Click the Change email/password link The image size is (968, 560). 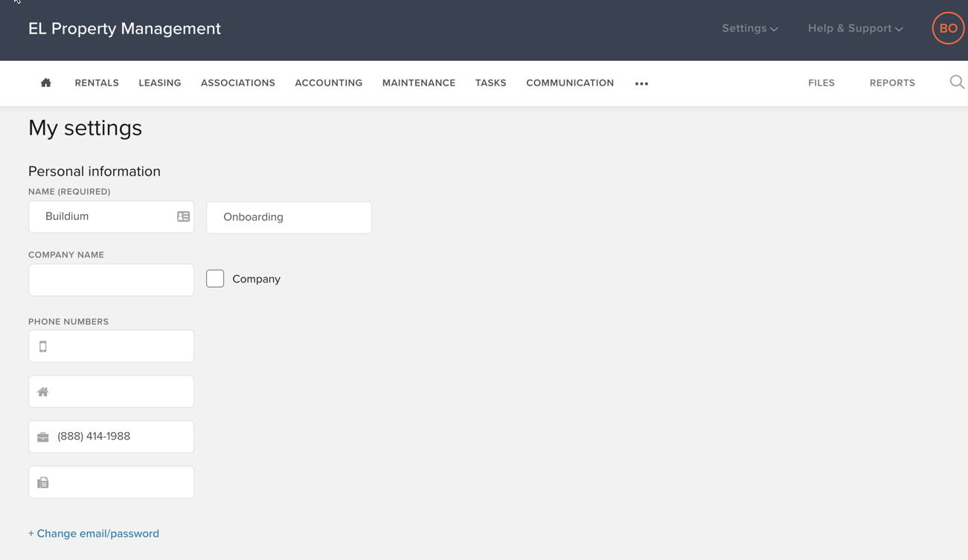click(94, 533)
